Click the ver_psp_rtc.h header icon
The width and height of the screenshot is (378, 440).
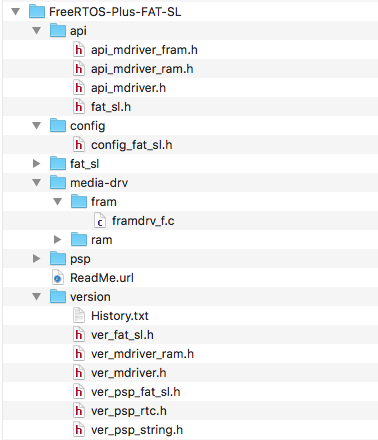(79, 411)
